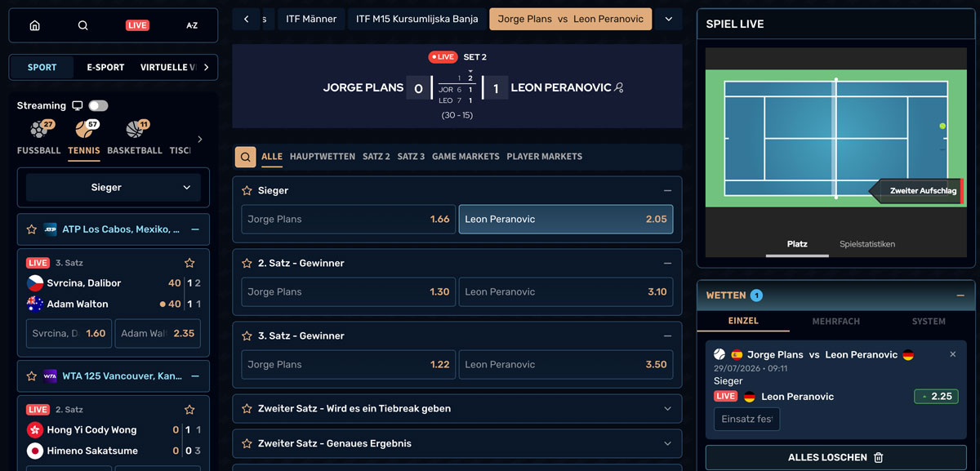Expand Zweiter Satz - Genaues Ergebnis market
Image resolution: width=980 pixels, height=471 pixels.
click(667, 443)
